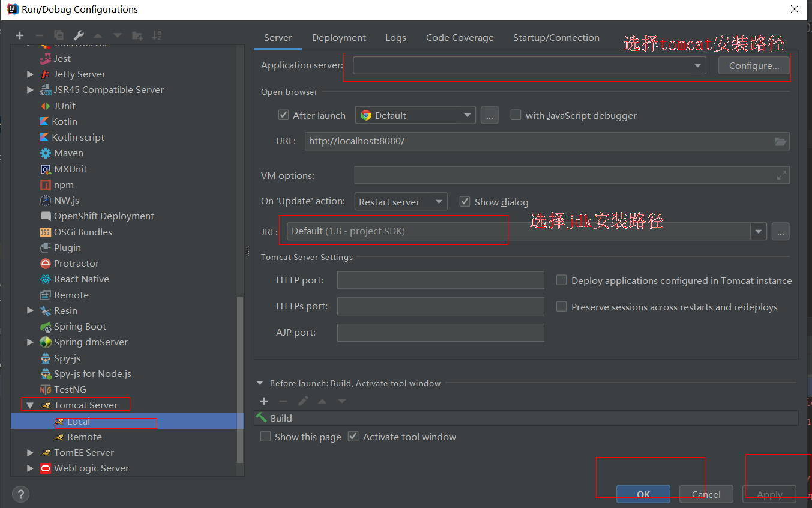Viewport: 812px width, 508px height.
Task: Click the URL input field
Action: pos(547,141)
